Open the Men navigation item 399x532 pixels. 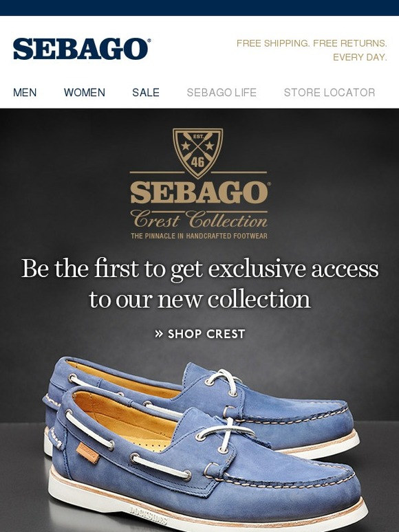pyautogui.click(x=25, y=92)
